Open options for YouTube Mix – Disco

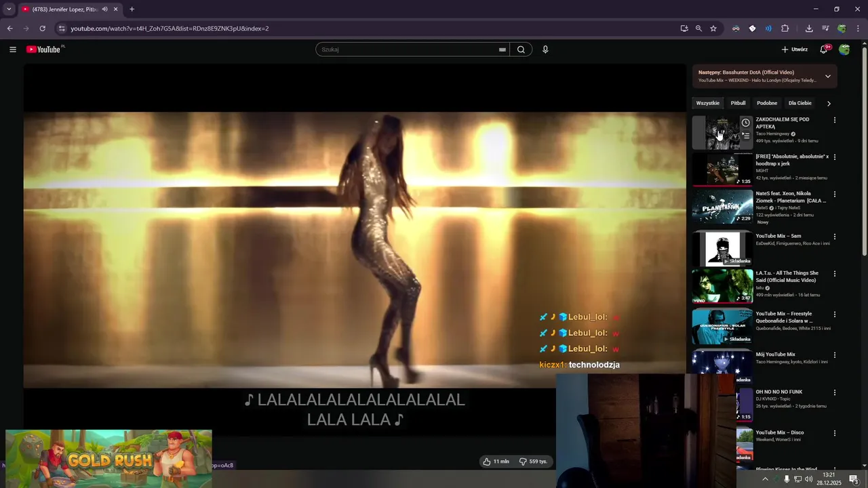pyautogui.click(x=835, y=433)
